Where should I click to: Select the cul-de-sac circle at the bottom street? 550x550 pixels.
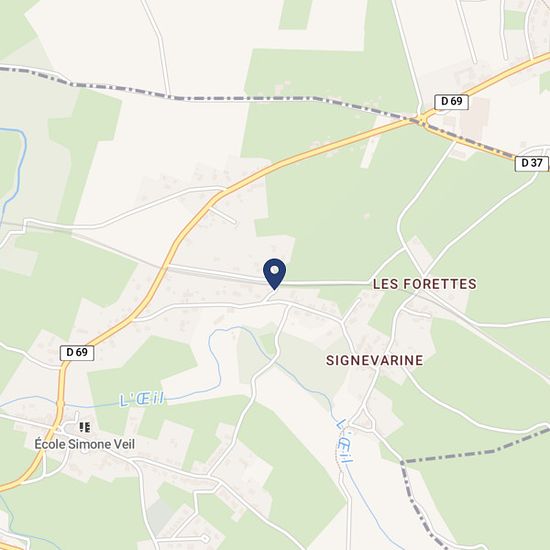click(204, 538)
